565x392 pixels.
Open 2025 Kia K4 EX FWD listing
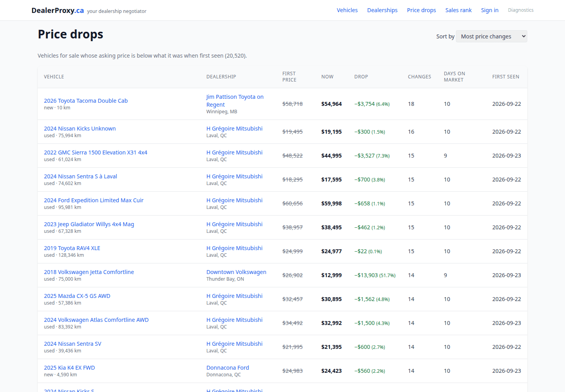(x=69, y=368)
